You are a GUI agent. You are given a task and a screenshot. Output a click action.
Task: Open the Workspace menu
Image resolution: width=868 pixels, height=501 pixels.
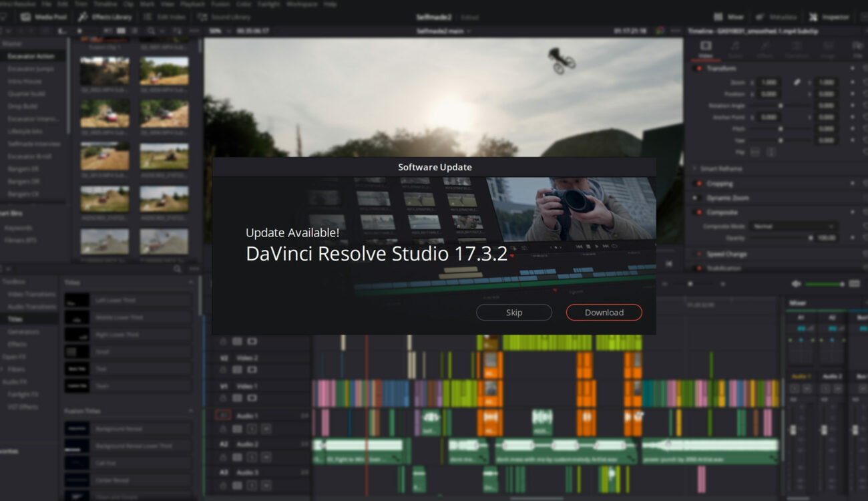pos(302,4)
